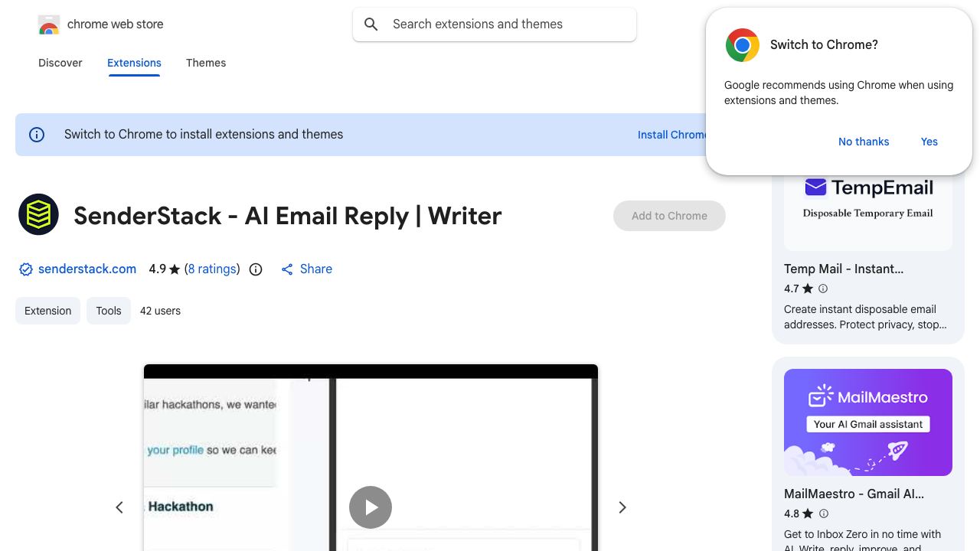Visit the senderstack.com link
Viewport: 980px width, 551px height.
87,269
